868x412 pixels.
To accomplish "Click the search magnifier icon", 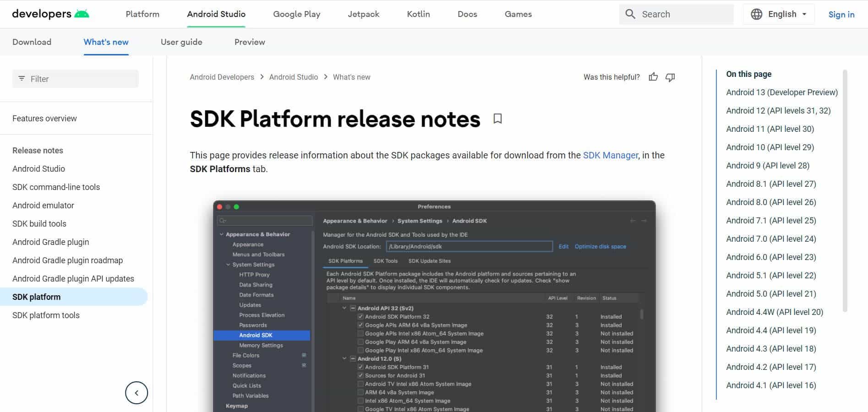I will [630, 14].
